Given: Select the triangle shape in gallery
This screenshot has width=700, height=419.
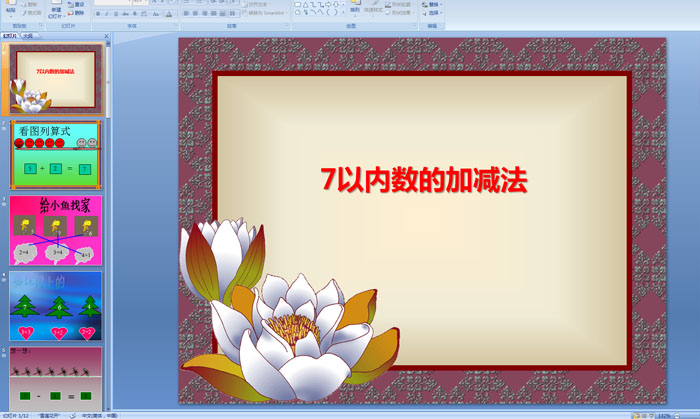Looking at the screenshot, I should tap(305, 4).
